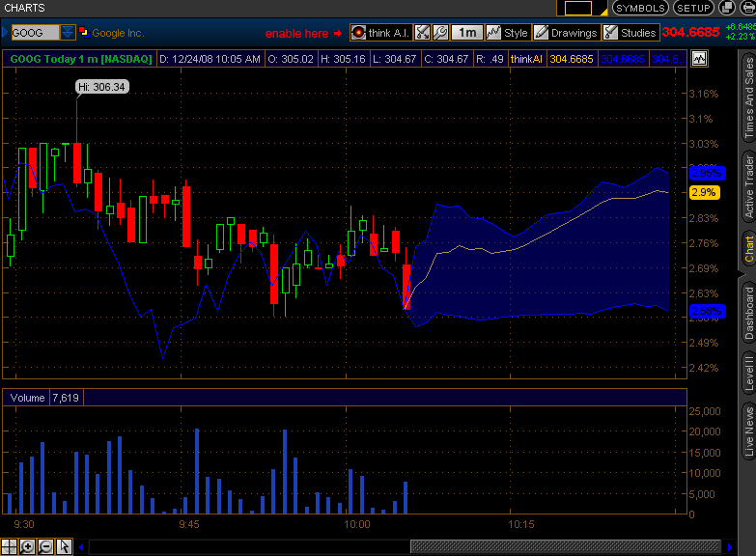Zoom out with the minus magnifier
Viewport: 756px width, 556px height.
click(45, 547)
